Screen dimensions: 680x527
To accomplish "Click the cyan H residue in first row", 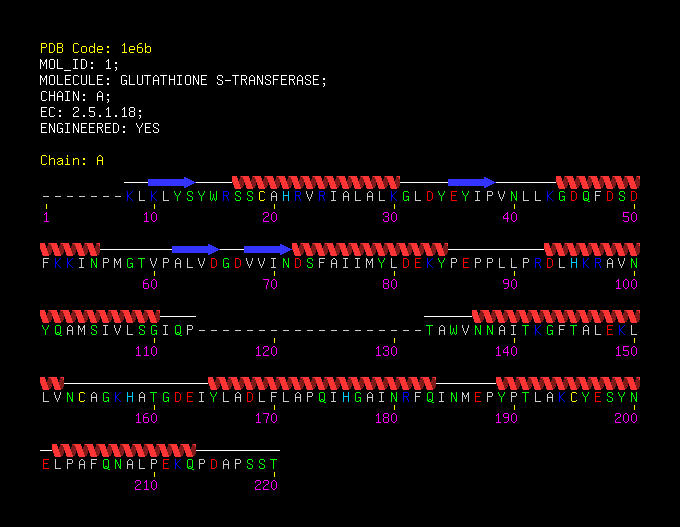I will point(286,196).
